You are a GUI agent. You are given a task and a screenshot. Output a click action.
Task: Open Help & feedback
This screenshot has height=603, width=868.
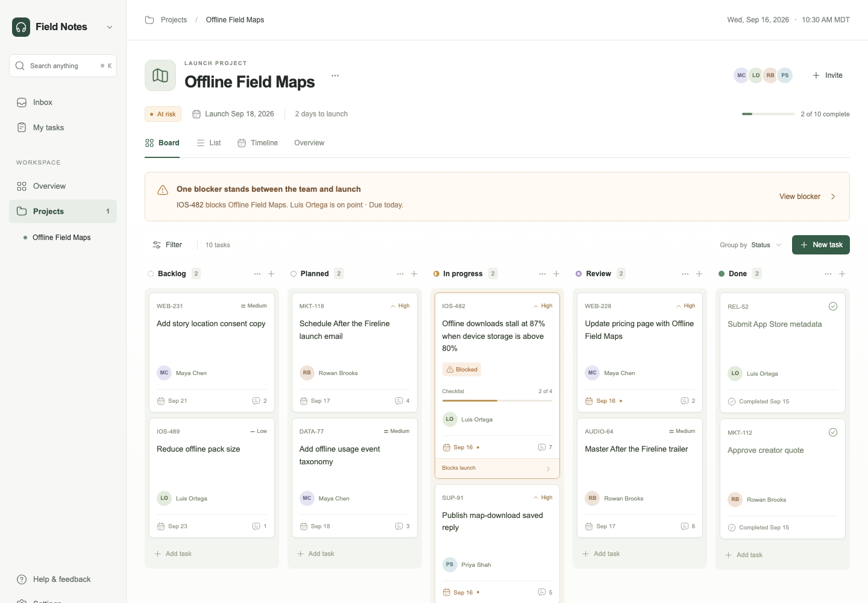click(x=63, y=579)
